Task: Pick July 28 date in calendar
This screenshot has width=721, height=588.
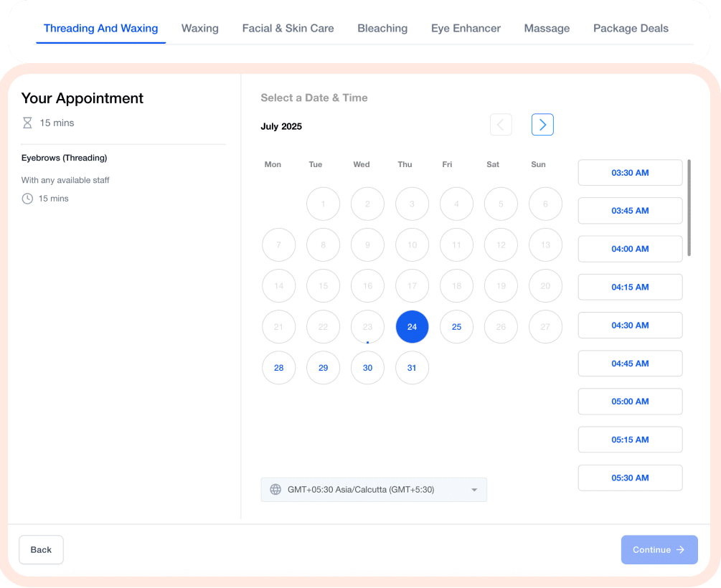Action: pyautogui.click(x=278, y=368)
